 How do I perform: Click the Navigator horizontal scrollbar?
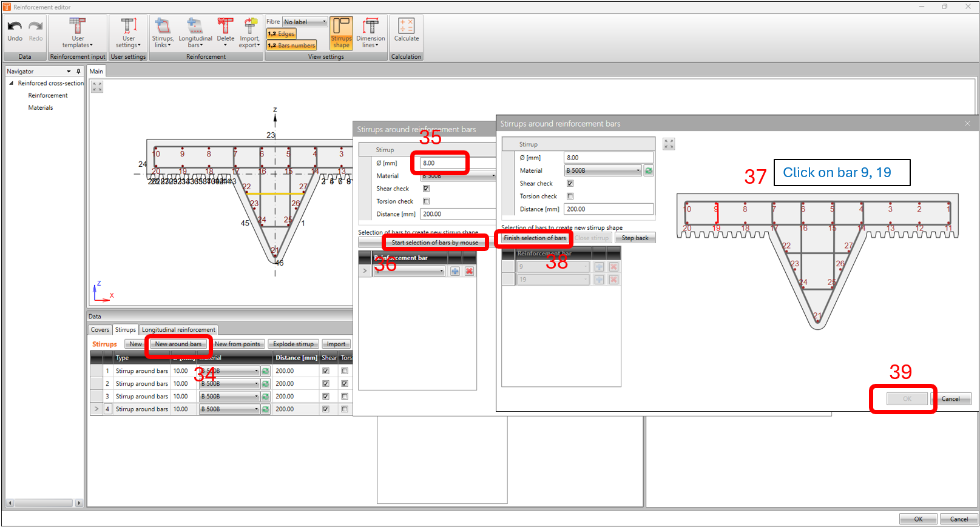click(x=44, y=503)
